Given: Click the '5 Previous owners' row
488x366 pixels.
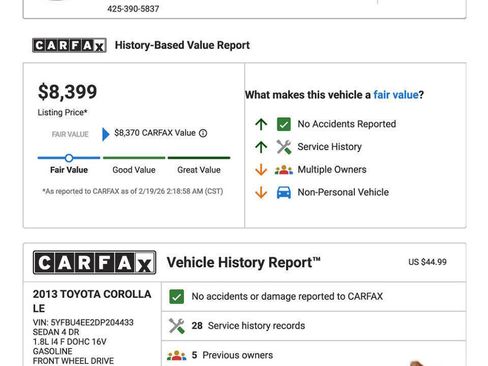Looking at the screenshot, I should [x=314, y=354].
